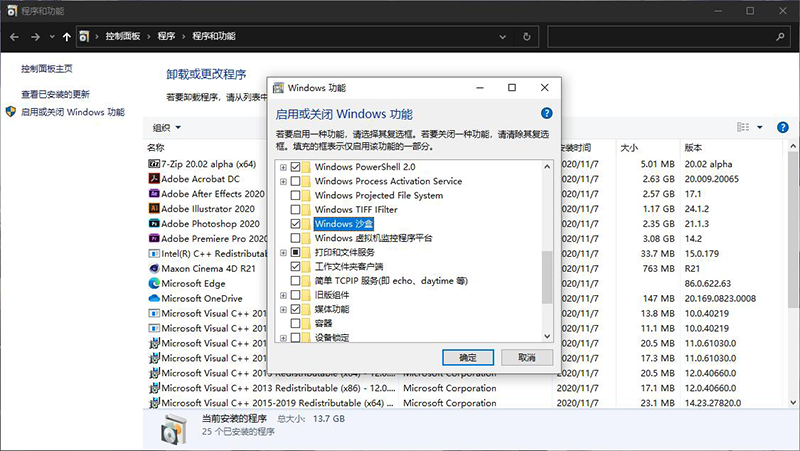Sort by the 名称 column header
This screenshot has height=451, width=800.
pyautogui.click(x=156, y=147)
